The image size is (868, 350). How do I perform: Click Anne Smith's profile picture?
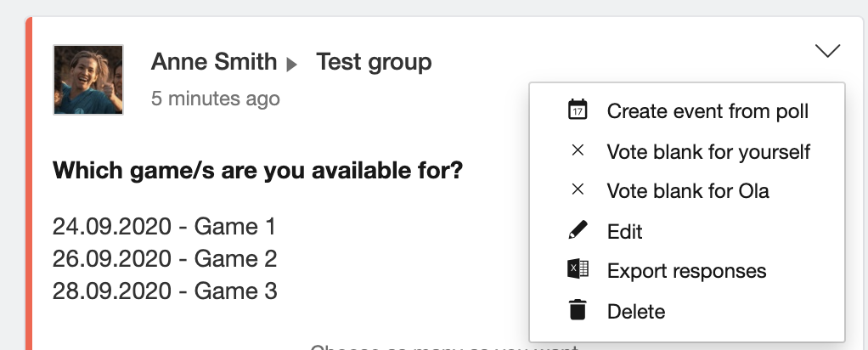pos(88,80)
